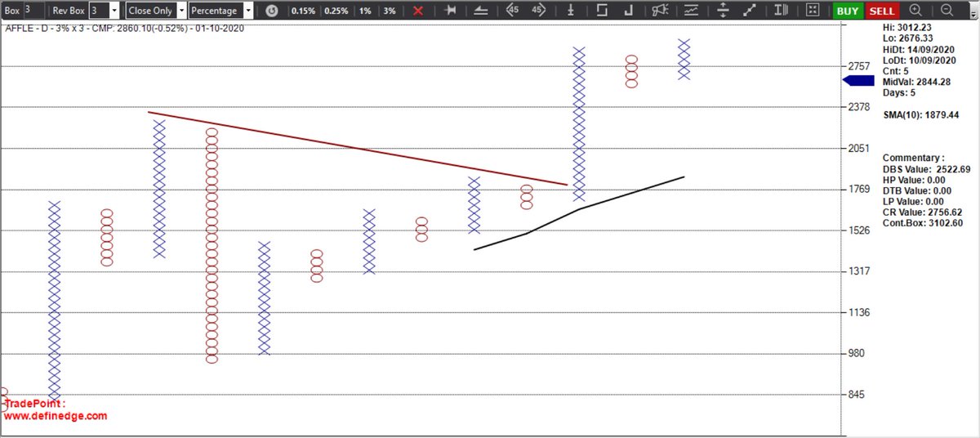
Task: Click the LoDt: 10/09/2020 text
Action: tap(921, 60)
